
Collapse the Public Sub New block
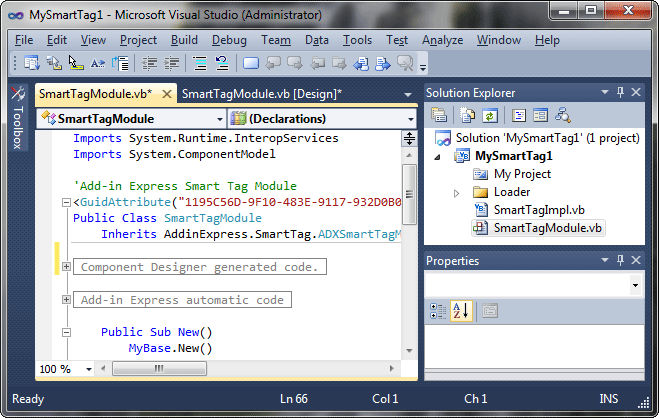pyautogui.click(x=66, y=332)
